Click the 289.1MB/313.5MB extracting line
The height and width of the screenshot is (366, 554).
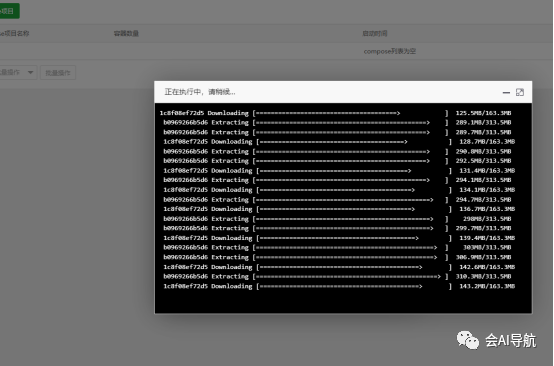[x=337, y=123]
